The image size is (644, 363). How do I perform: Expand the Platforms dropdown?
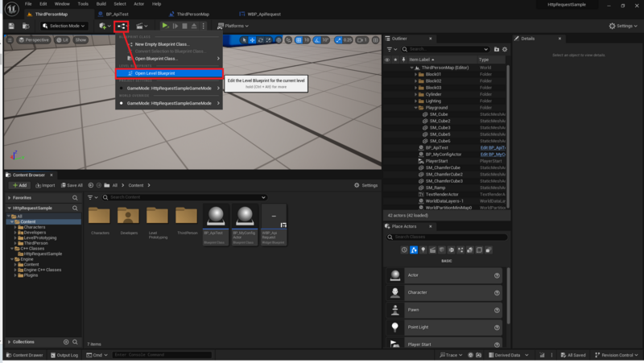233,26
